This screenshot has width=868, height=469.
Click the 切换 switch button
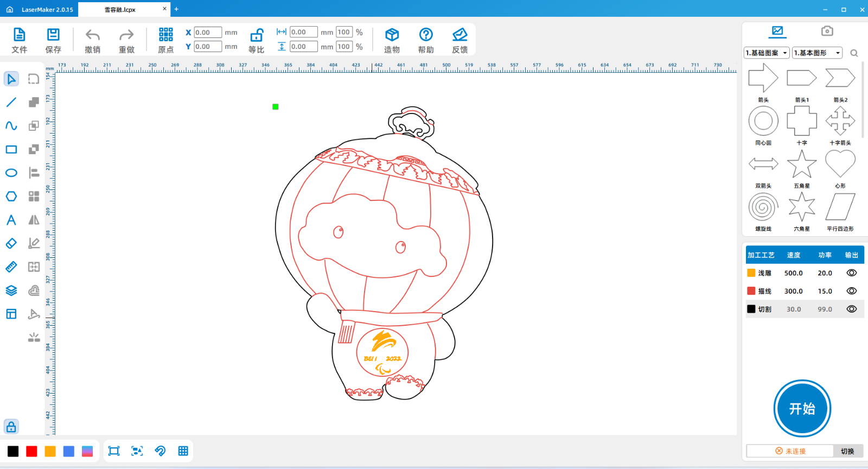tap(847, 451)
